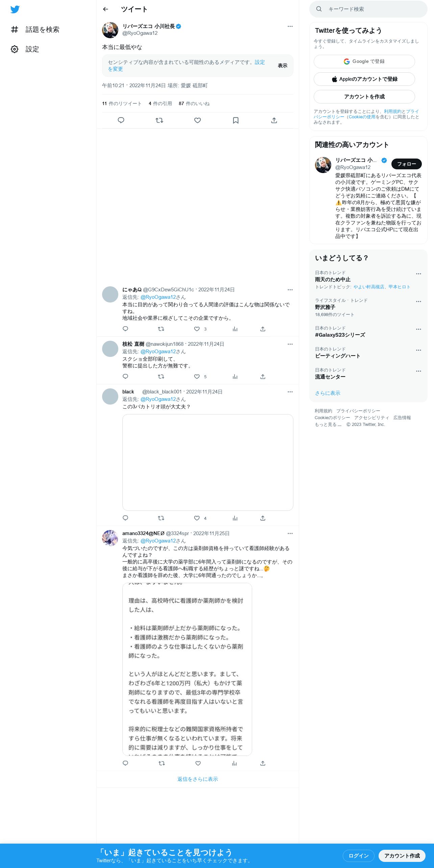The height and width of the screenshot is (868, 434).
Task: Share the main tweet
Action: coord(274,120)
